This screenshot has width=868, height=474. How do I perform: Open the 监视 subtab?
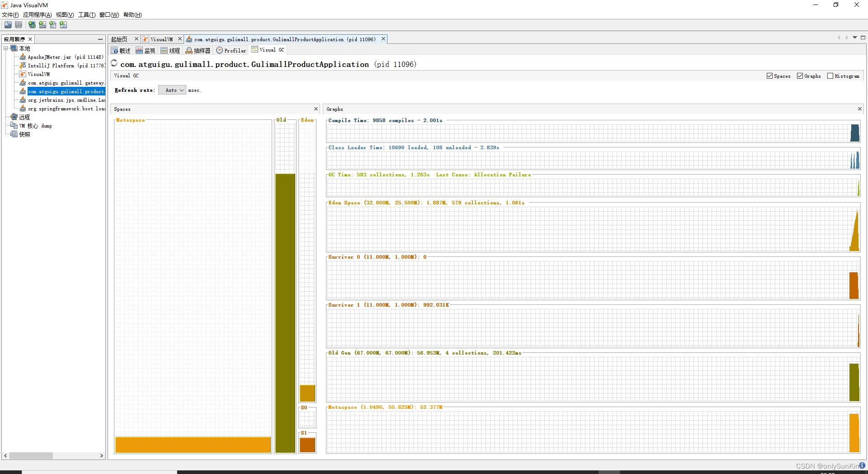click(146, 51)
